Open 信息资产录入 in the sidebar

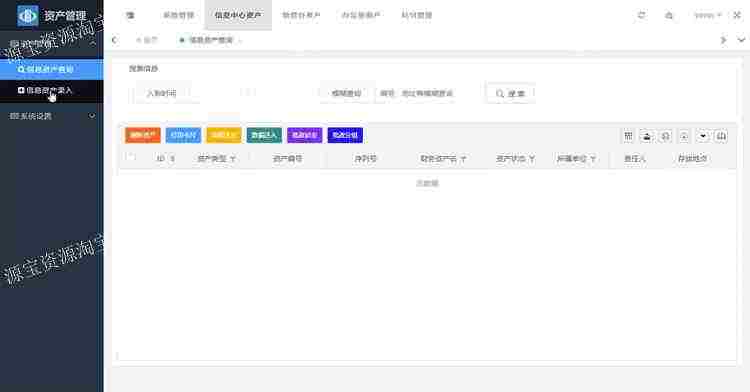pos(52,90)
